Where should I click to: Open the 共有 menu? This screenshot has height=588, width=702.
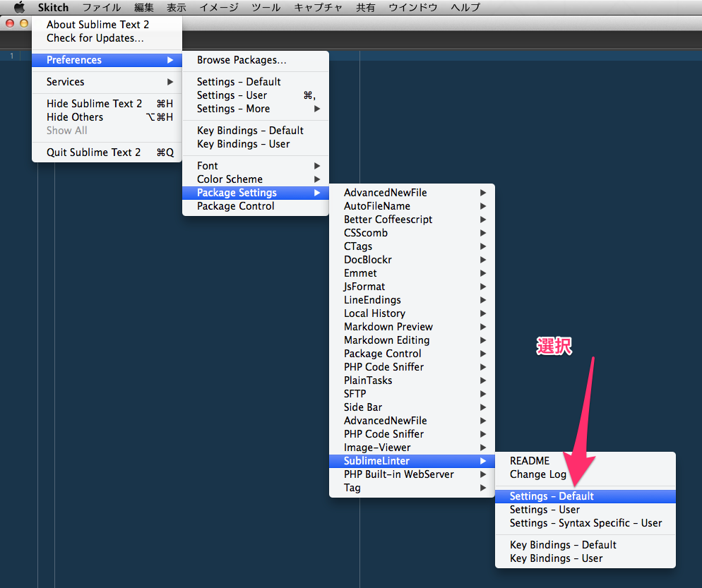point(365,7)
